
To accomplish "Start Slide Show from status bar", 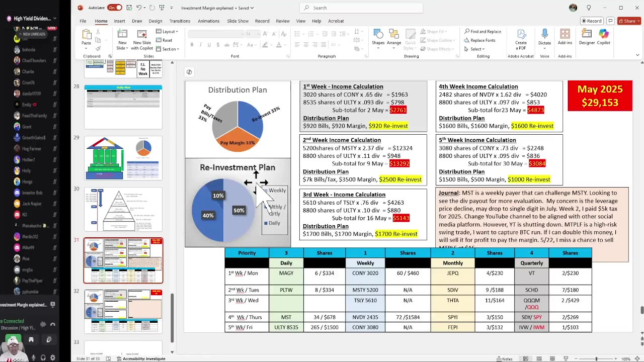I will [x=566, y=358].
